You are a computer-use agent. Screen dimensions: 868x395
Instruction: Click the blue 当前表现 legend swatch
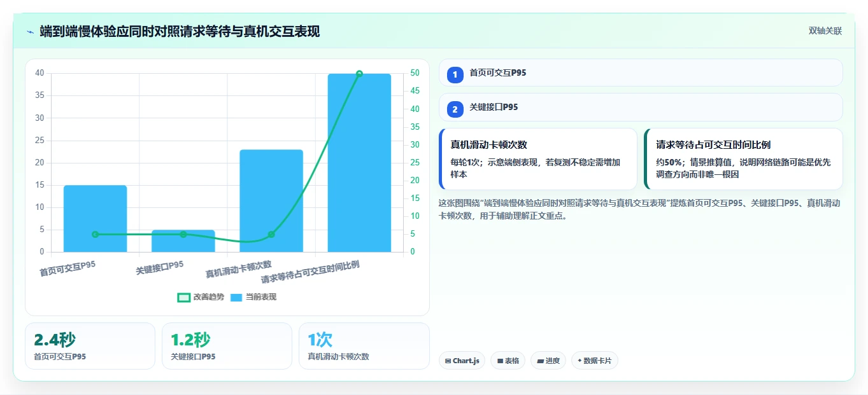tap(236, 297)
